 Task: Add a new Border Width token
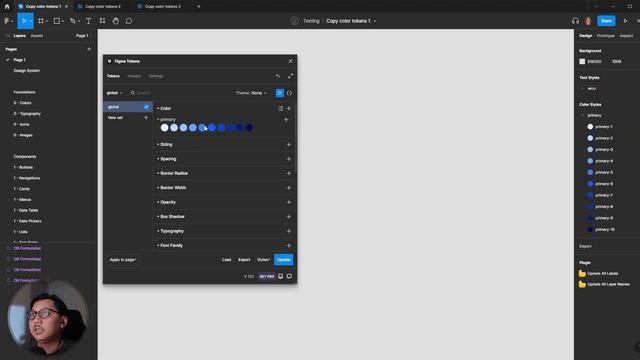tap(289, 188)
